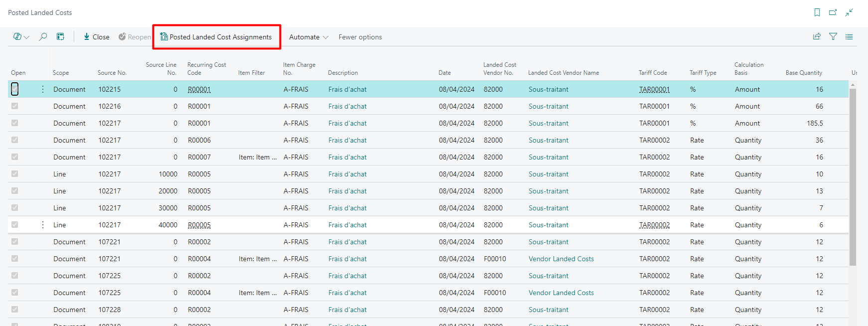Toggle the filter pane funnel icon
The height and width of the screenshot is (326, 868).
(x=833, y=36)
